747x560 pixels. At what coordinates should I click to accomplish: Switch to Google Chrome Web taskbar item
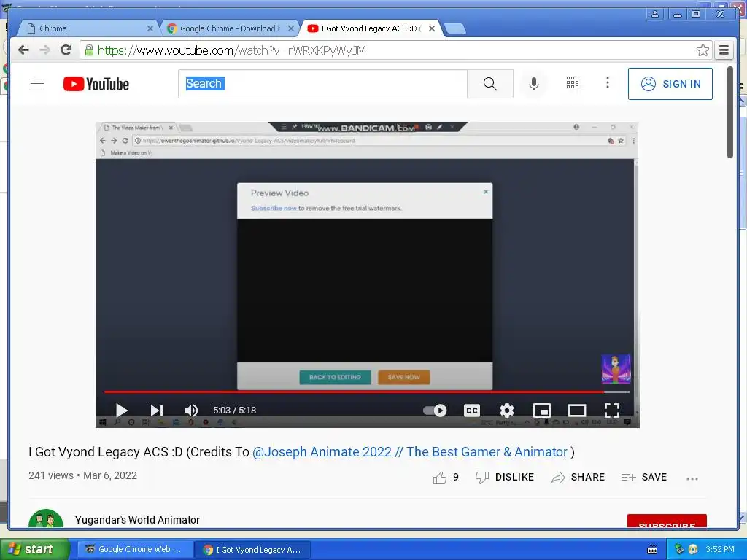pos(134,550)
